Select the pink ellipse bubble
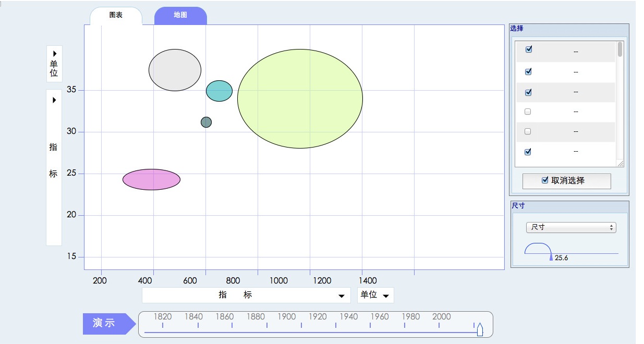 point(151,179)
